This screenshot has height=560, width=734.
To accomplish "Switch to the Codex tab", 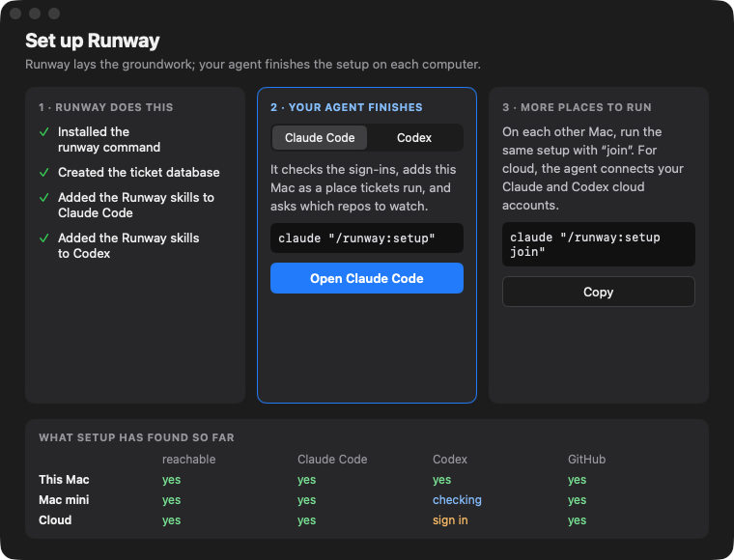I will (x=414, y=137).
